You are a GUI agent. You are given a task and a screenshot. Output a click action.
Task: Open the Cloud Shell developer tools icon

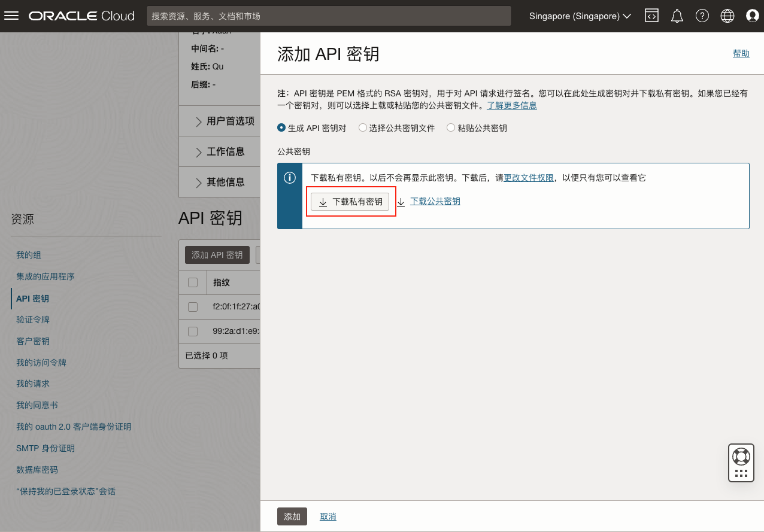[651, 16]
